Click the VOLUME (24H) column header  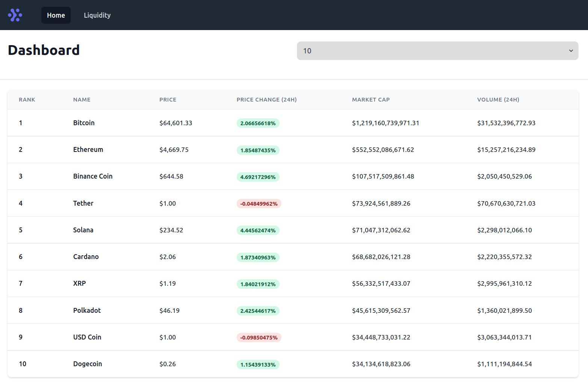point(498,100)
